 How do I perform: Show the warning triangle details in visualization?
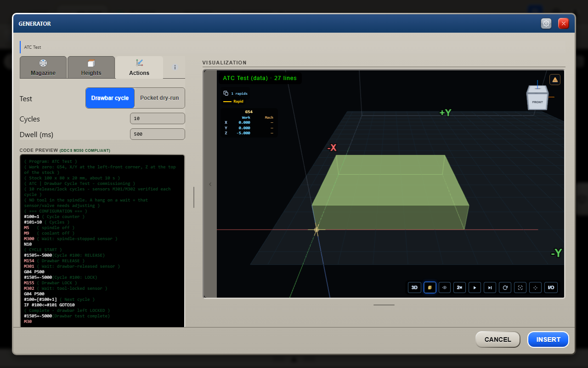tap(555, 80)
